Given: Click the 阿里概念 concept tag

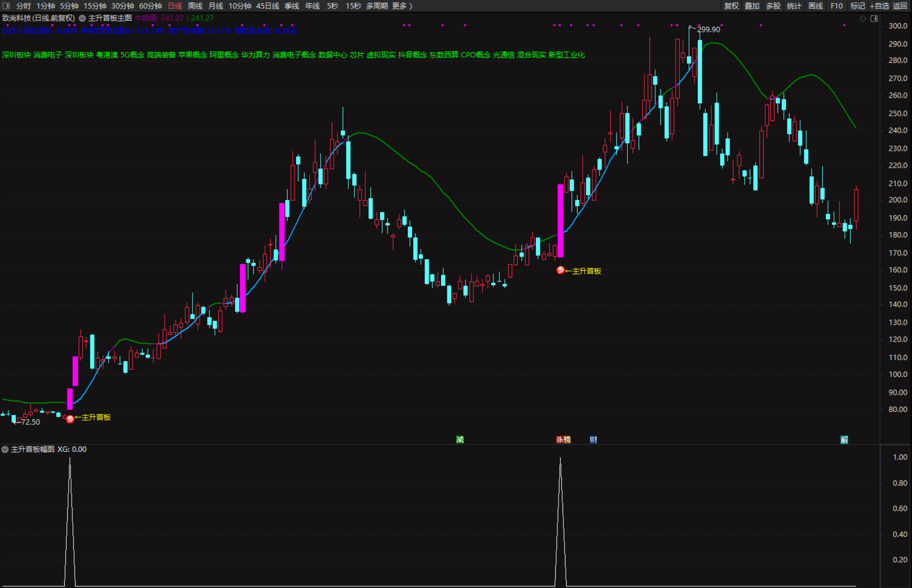Looking at the screenshot, I should click(x=224, y=55).
